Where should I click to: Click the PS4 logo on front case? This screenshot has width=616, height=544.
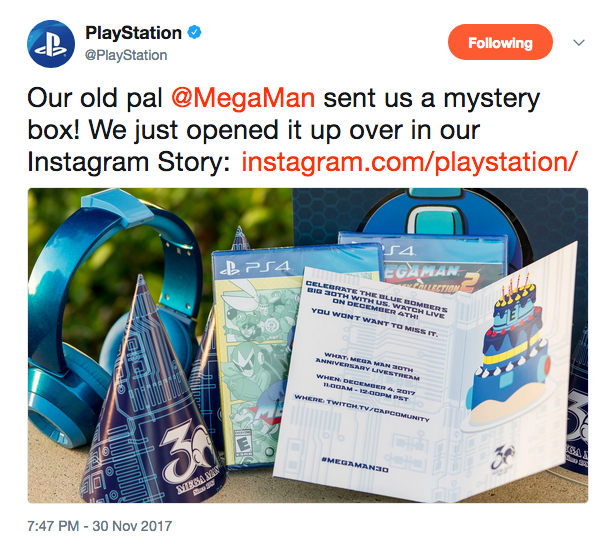(x=255, y=268)
